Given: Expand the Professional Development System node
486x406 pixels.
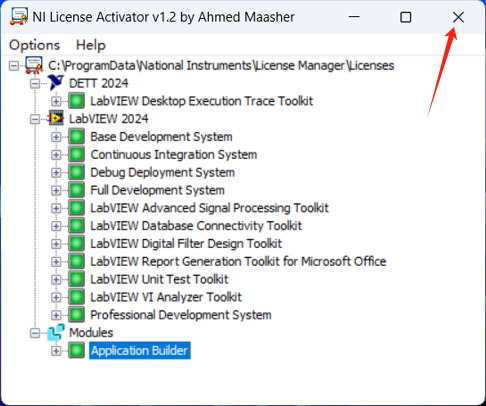Looking at the screenshot, I should [56, 315].
